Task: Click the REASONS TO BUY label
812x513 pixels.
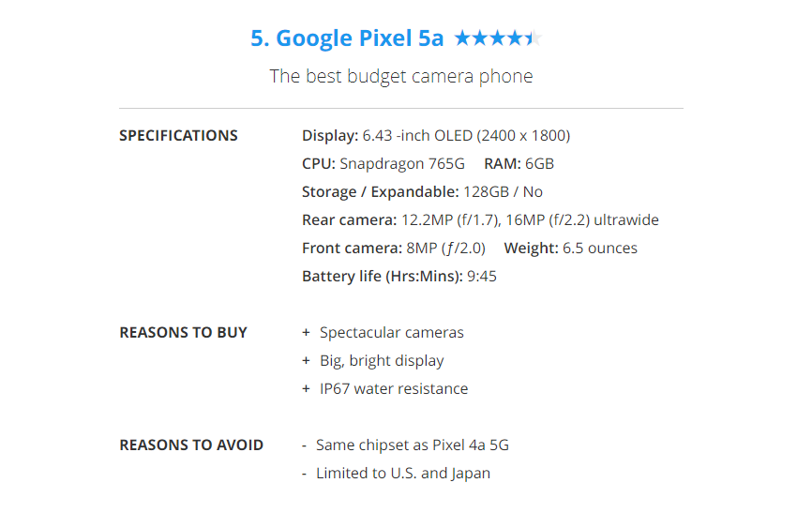Action: [184, 333]
